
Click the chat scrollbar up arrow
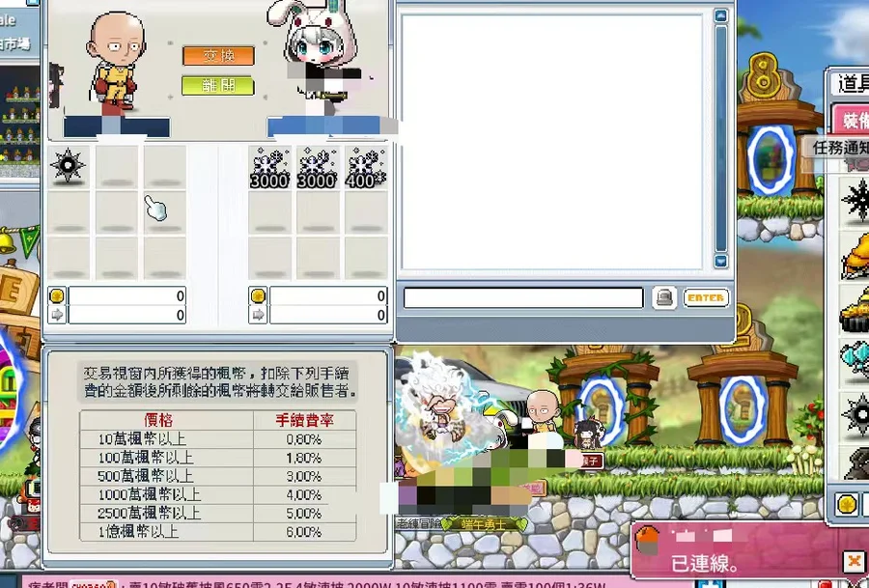click(x=720, y=15)
